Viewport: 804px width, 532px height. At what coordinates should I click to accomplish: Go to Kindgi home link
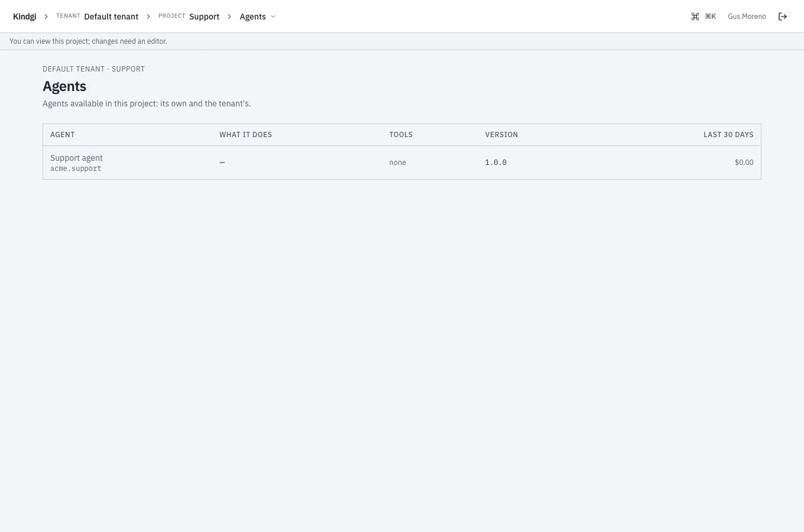pyautogui.click(x=25, y=17)
